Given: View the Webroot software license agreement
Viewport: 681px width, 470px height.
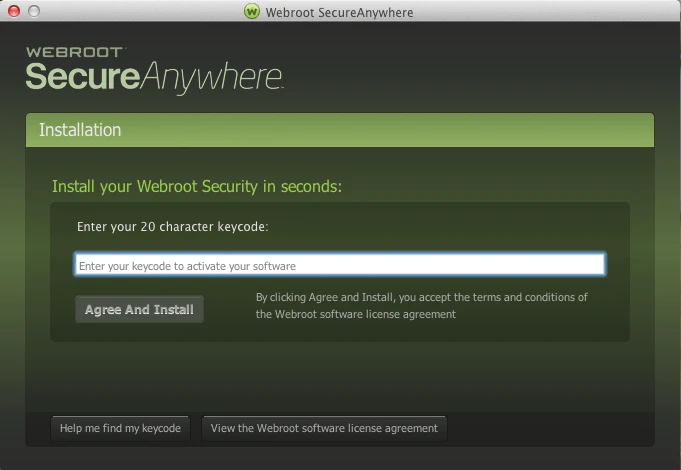Looking at the screenshot, I should 324,428.
